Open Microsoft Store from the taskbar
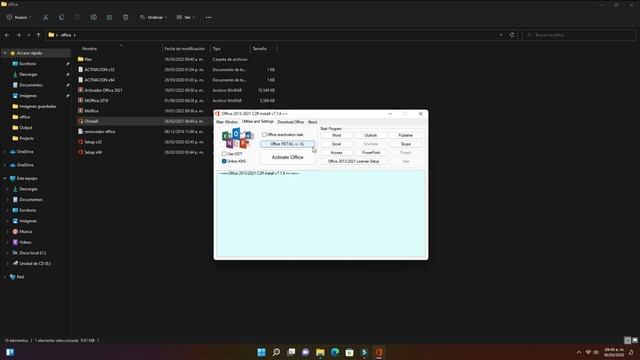Screen dimensions: 640x360 point(349,352)
